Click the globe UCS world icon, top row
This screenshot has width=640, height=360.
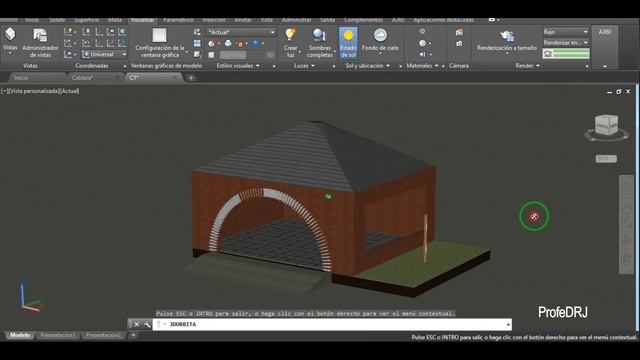pos(122,31)
